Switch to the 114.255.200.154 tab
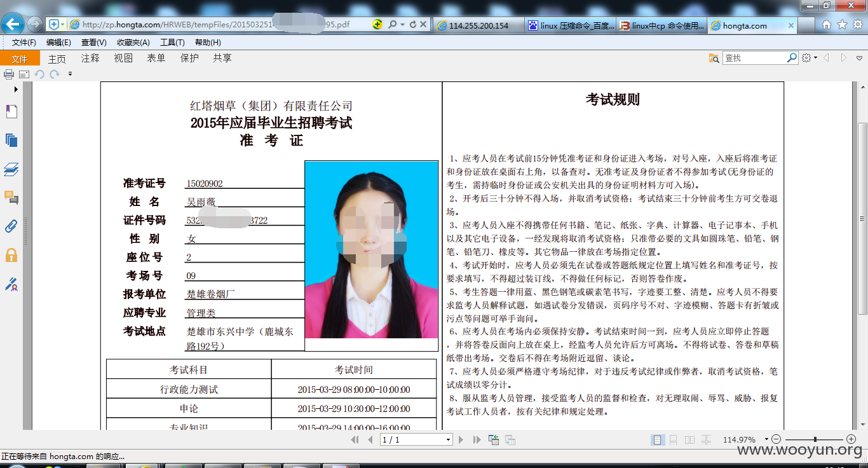 (x=479, y=25)
